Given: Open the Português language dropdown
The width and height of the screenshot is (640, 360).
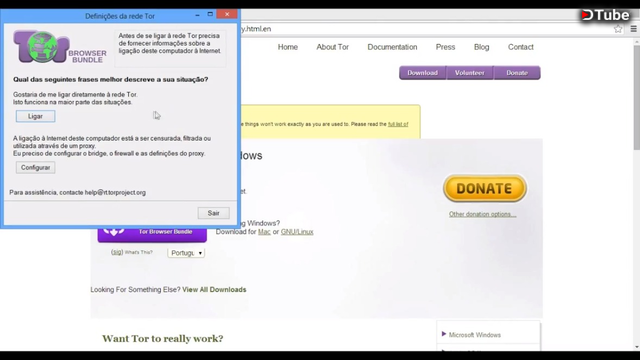Looking at the screenshot, I should click(x=186, y=253).
